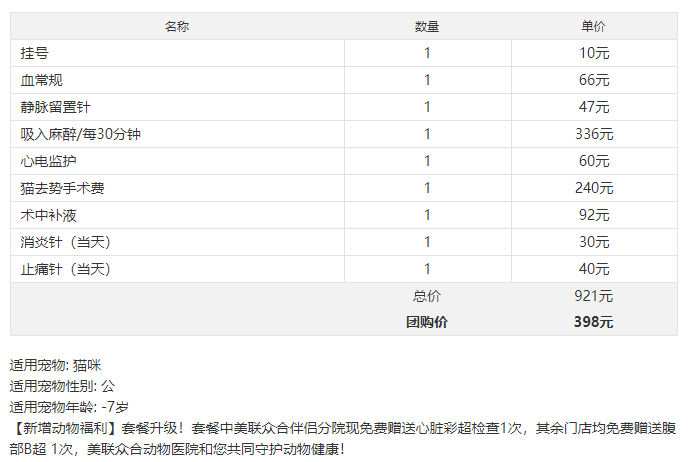Select the 心电监护 item name

(48, 161)
